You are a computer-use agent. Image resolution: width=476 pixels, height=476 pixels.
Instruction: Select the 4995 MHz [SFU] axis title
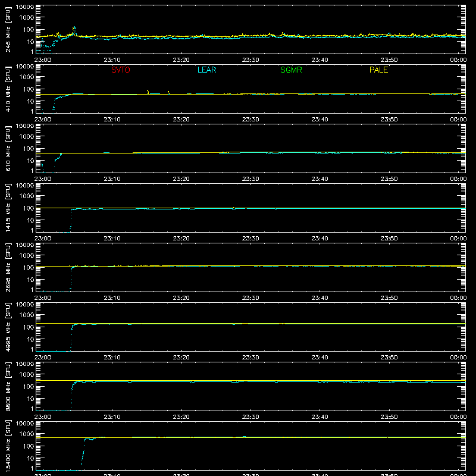tap(8, 327)
